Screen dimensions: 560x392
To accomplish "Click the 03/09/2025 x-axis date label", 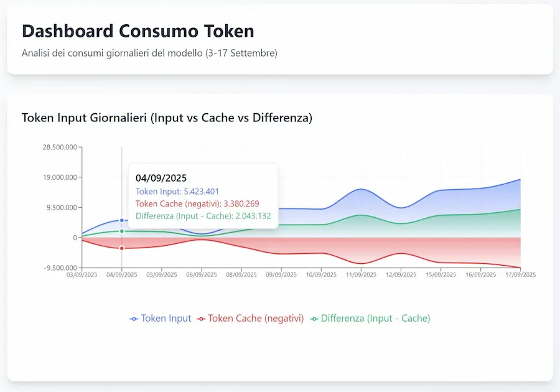I will pyautogui.click(x=82, y=274).
